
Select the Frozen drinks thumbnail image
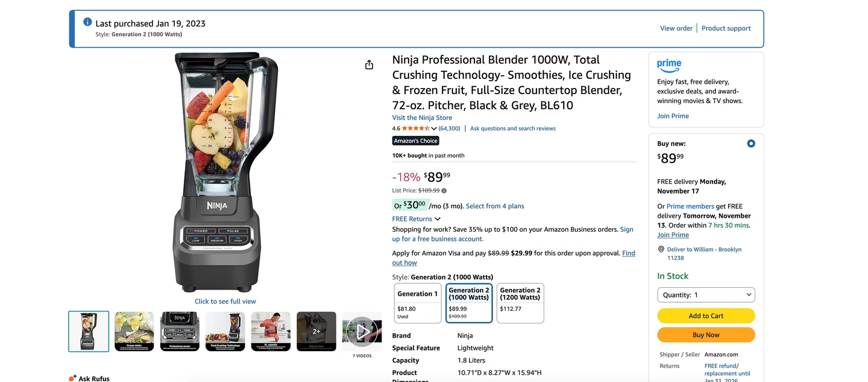coord(134,331)
